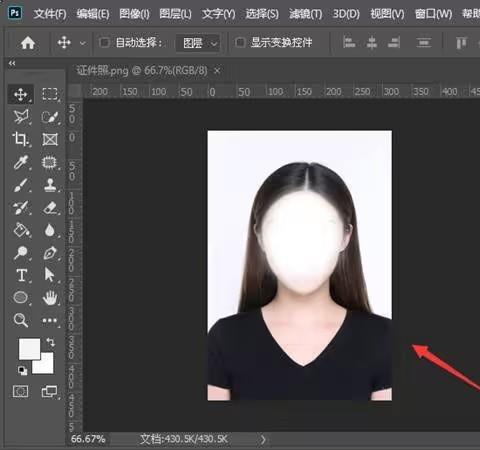The image size is (480, 450).
Task: Select the Polygonal Lasso tool
Action: tap(21, 117)
